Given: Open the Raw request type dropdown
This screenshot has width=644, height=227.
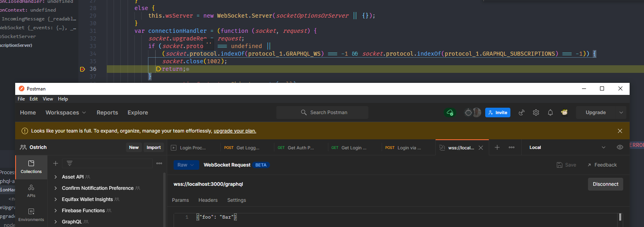Looking at the screenshot, I should [185, 165].
